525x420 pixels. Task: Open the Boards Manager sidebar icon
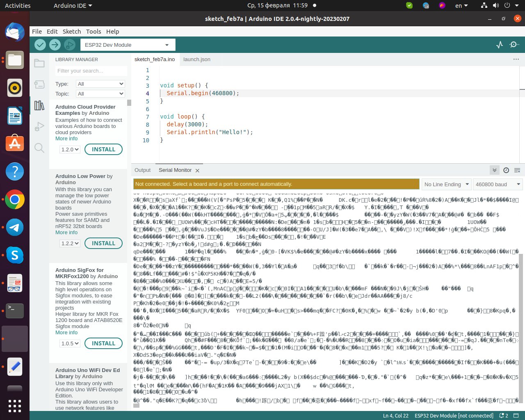click(39, 84)
